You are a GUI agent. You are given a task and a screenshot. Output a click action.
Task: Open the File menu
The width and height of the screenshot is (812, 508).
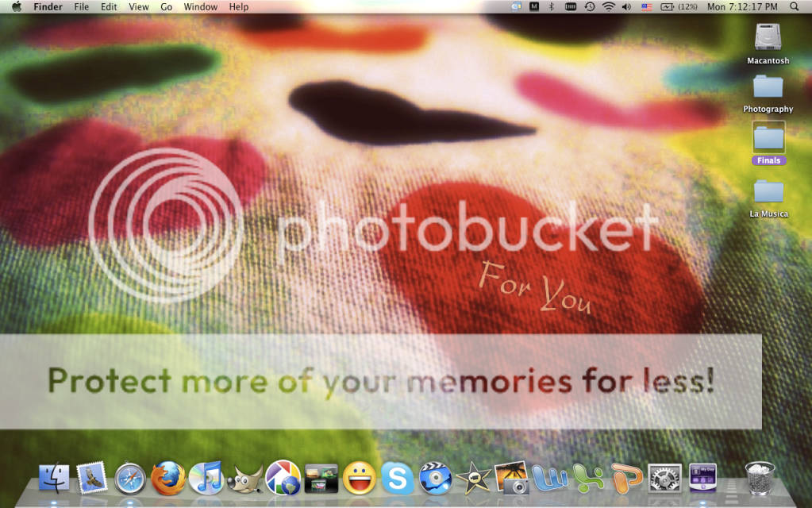coord(81,6)
